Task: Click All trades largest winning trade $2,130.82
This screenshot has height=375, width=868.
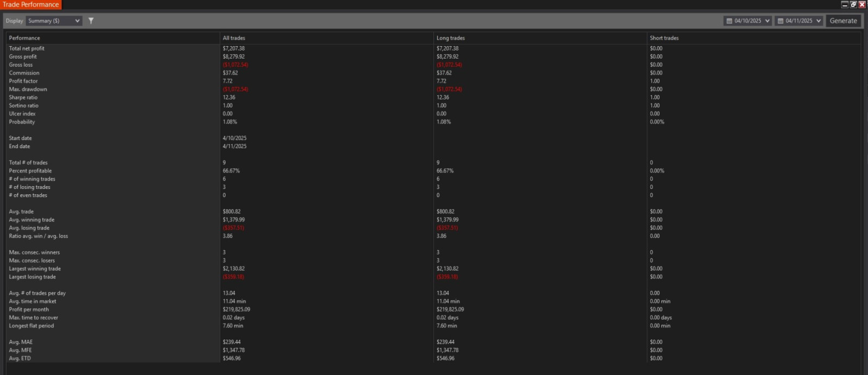Action: pos(234,268)
